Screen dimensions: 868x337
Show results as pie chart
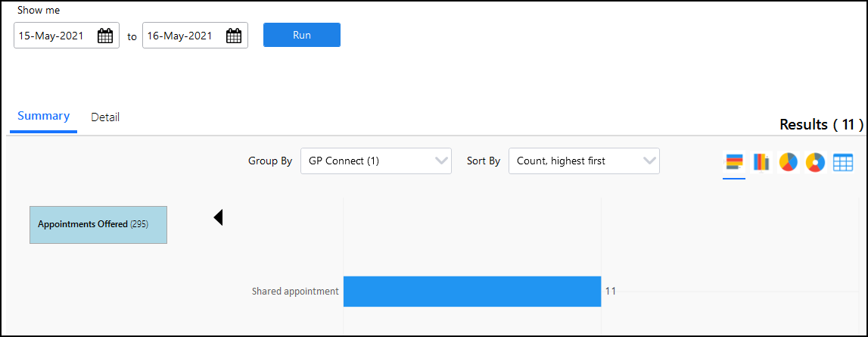tap(788, 162)
